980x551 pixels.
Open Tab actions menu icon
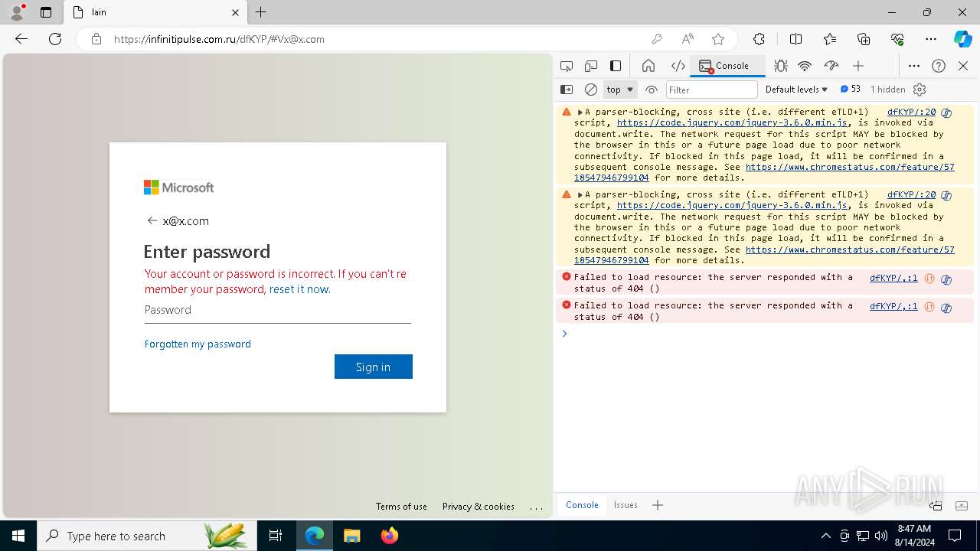tap(46, 12)
